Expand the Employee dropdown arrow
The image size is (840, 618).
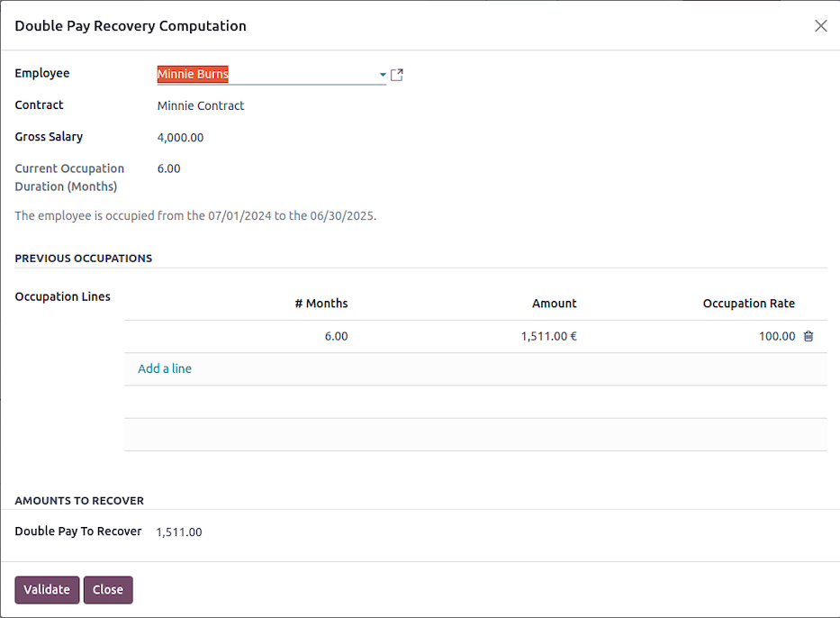click(383, 75)
